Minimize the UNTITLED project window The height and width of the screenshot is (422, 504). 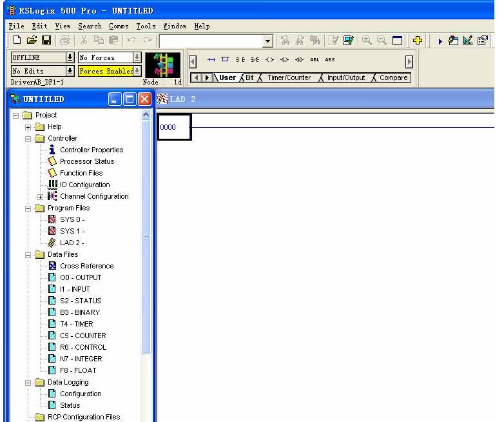click(x=115, y=99)
